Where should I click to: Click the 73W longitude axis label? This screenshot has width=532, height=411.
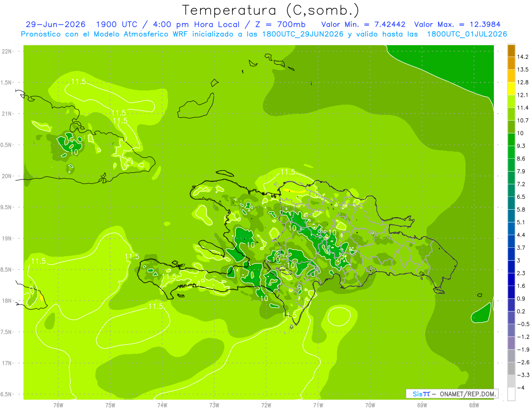[214, 405]
